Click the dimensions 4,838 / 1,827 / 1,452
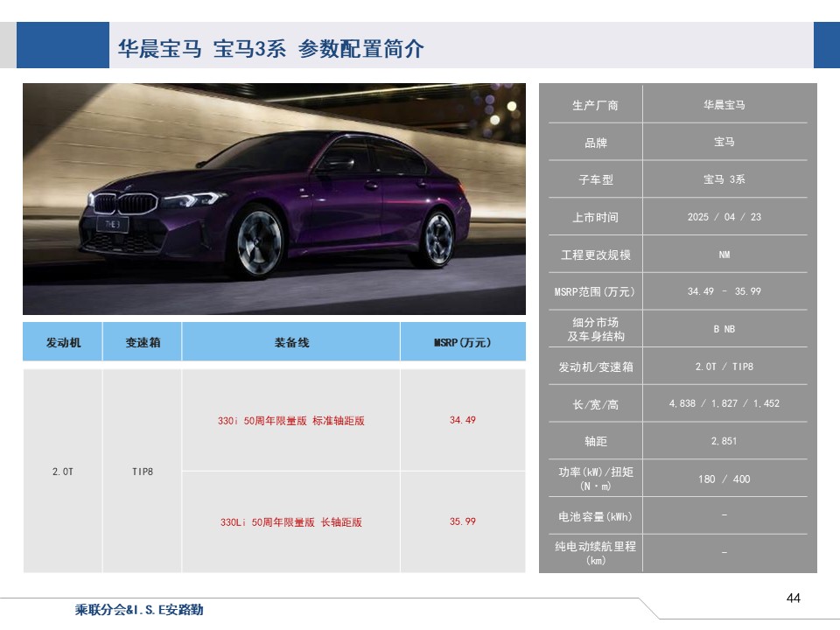The width and height of the screenshot is (840, 630). (x=724, y=403)
